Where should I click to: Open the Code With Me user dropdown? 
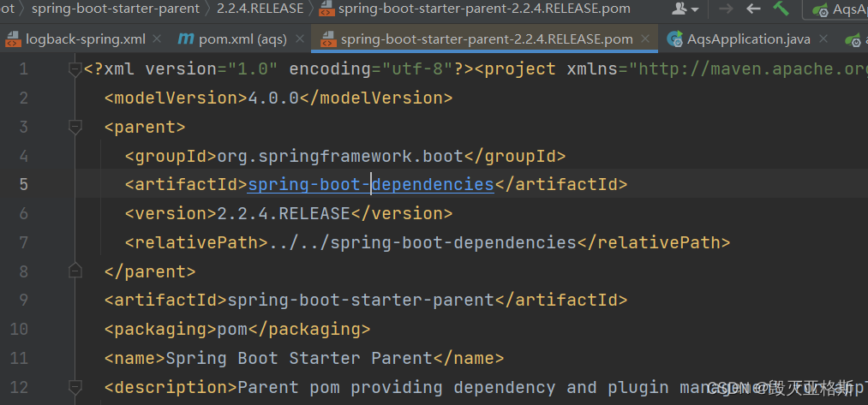pyautogui.click(x=685, y=9)
